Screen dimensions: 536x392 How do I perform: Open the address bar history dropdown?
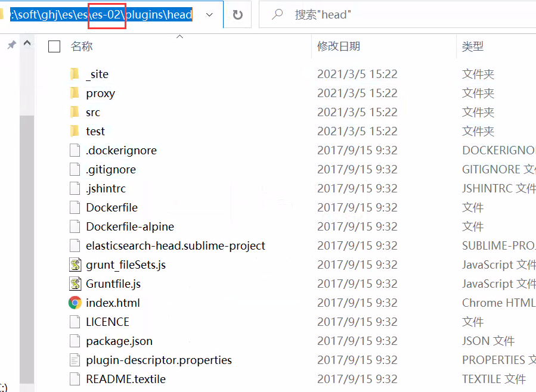pos(209,15)
